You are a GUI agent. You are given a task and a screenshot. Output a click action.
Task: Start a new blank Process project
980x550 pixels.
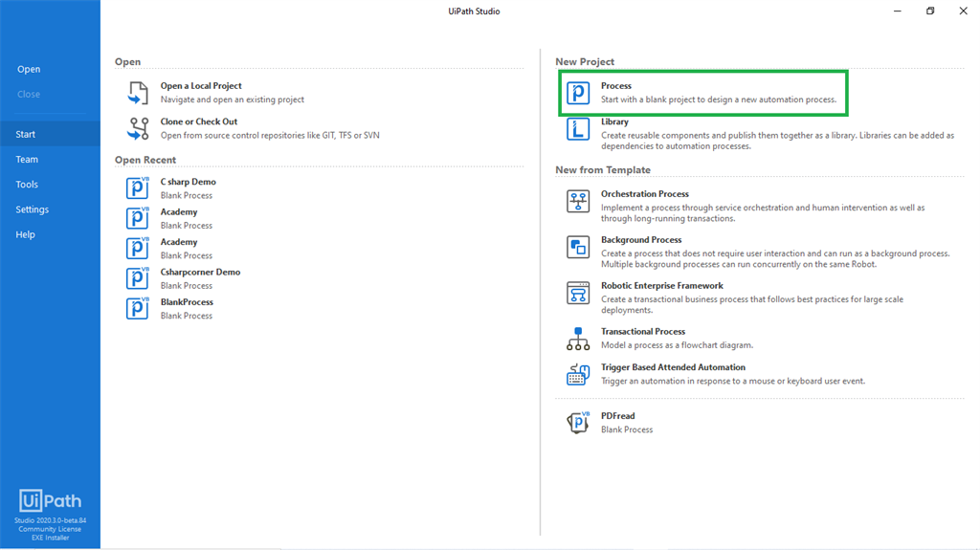pos(703,93)
